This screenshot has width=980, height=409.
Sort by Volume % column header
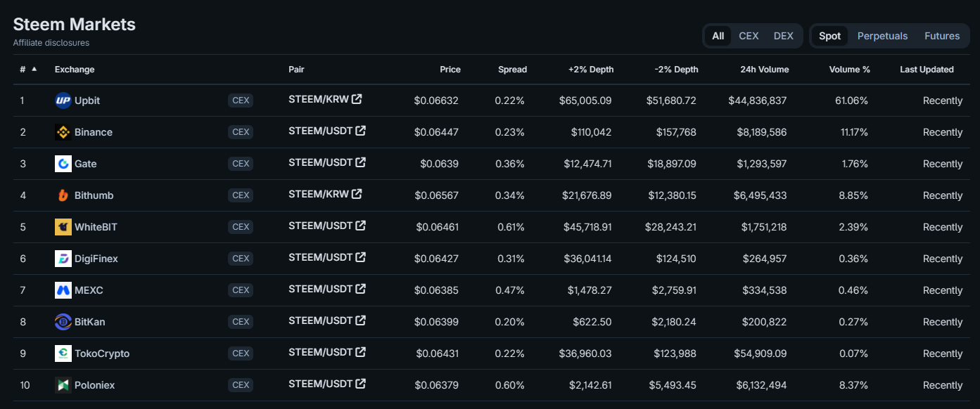(x=850, y=70)
